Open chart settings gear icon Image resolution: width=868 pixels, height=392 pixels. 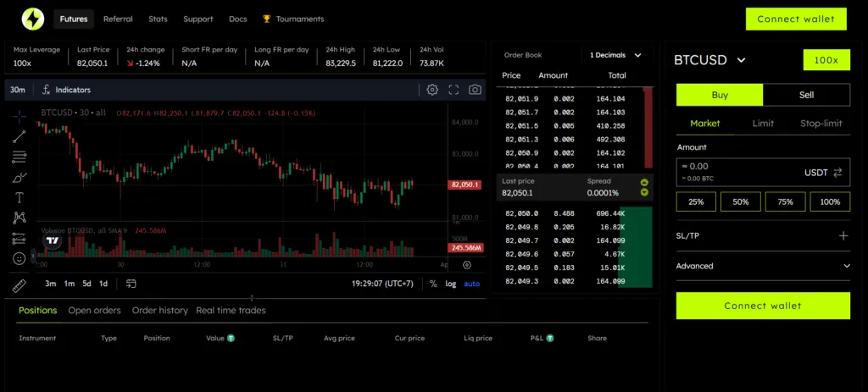point(432,90)
